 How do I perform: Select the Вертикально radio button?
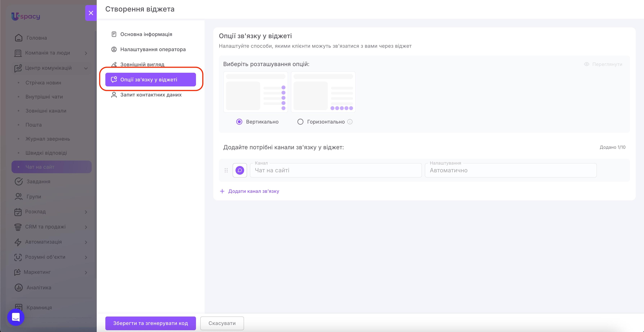pos(239,122)
